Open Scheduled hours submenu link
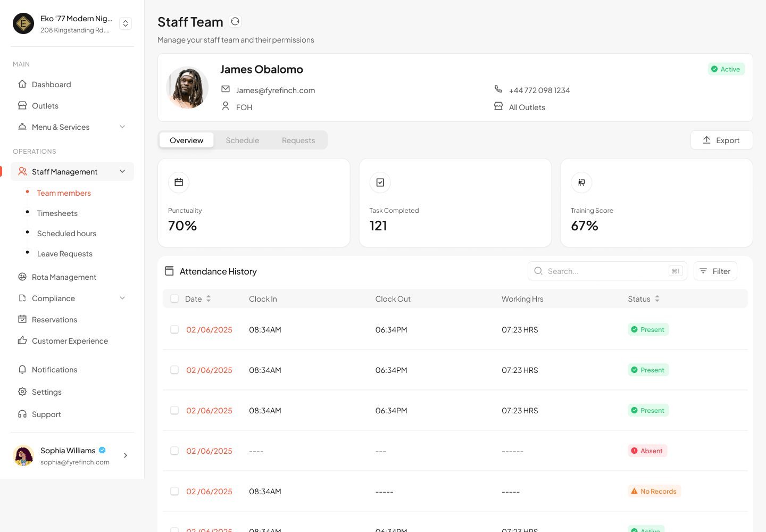The height and width of the screenshot is (532, 766). click(67, 234)
